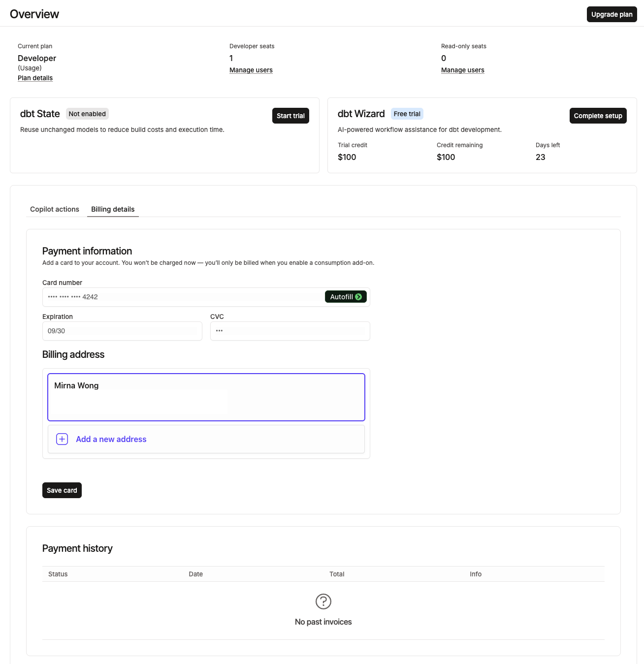This screenshot has width=644, height=664.
Task: Open the Plan details link
Action: click(x=35, y=78)
